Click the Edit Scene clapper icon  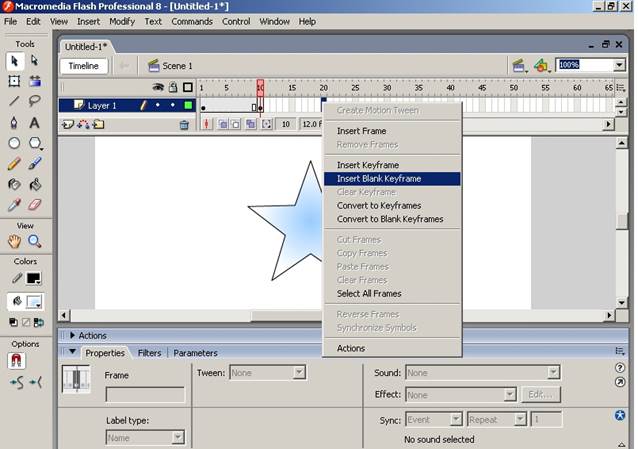point(519,66)
